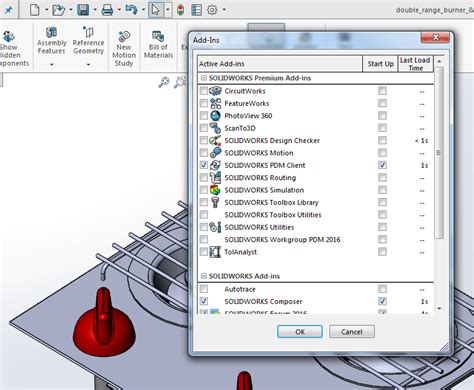
Task: Open dropdown arrow next to Print
Action: (119, 10)
